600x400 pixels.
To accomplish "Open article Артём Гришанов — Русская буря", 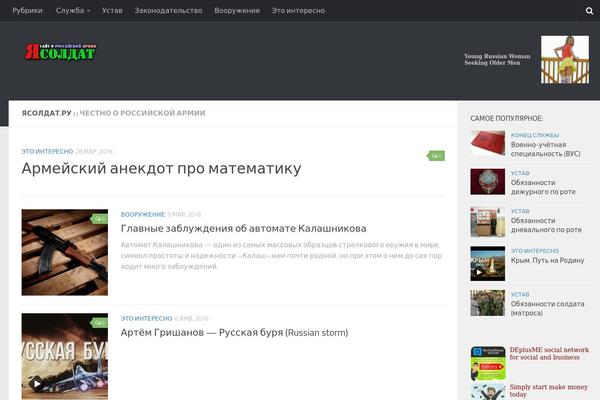I will 234,332.
